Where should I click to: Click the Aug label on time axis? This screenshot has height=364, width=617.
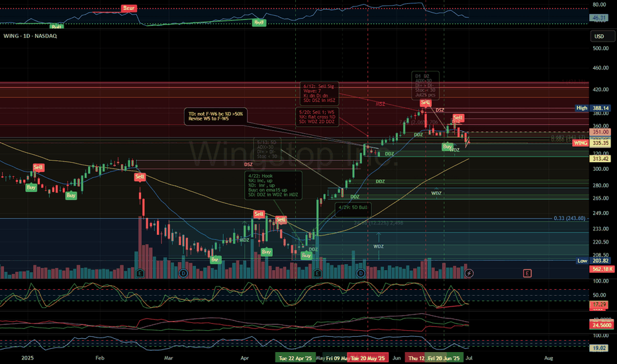(549, 358)
